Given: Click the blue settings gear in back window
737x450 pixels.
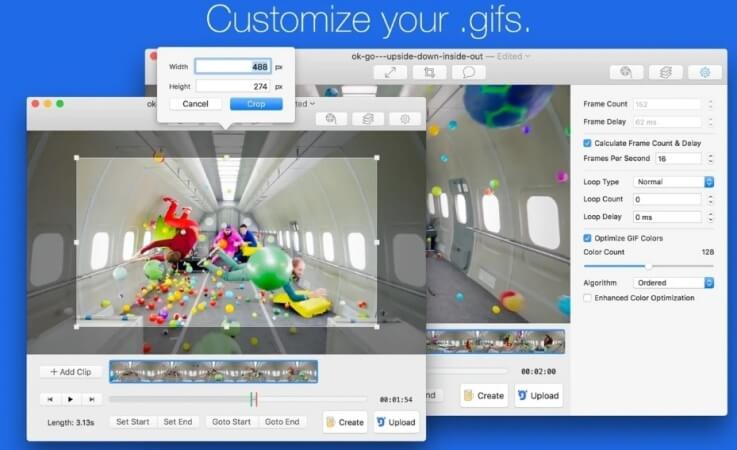Looking at the screenshot, I should (705, 72).
